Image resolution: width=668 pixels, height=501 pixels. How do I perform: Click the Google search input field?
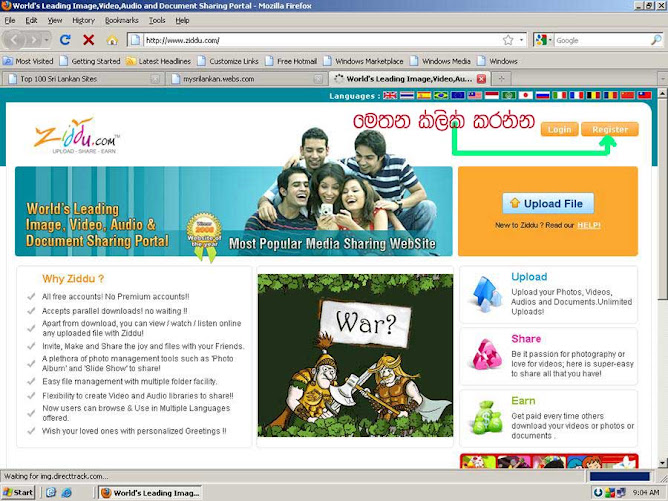tap(602, 40)
